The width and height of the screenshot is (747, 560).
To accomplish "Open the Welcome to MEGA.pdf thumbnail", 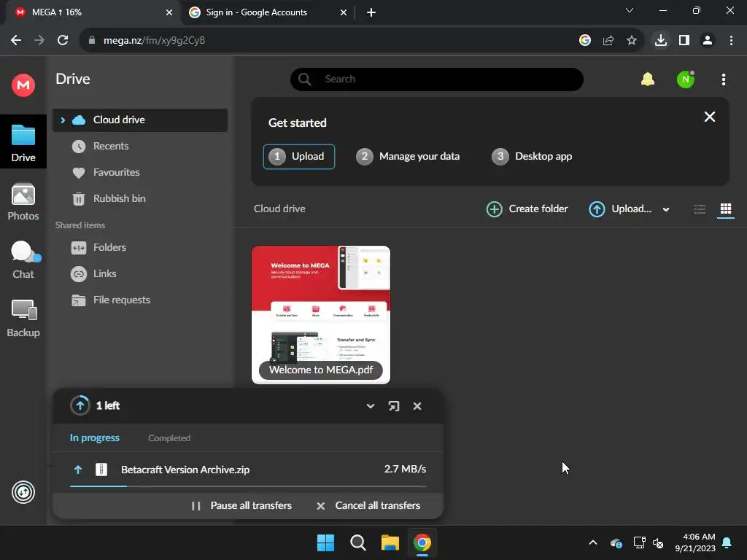I will (x=321, y=315).
